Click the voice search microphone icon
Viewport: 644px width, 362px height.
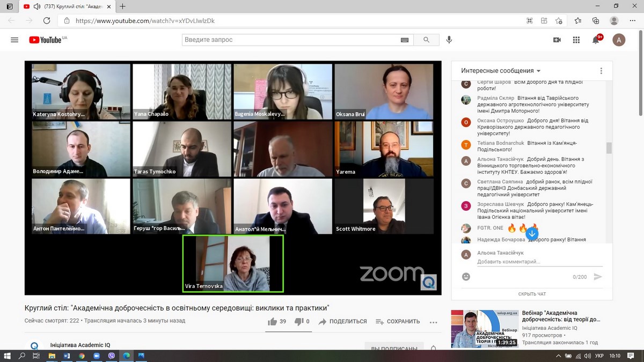tap(449, 40)
